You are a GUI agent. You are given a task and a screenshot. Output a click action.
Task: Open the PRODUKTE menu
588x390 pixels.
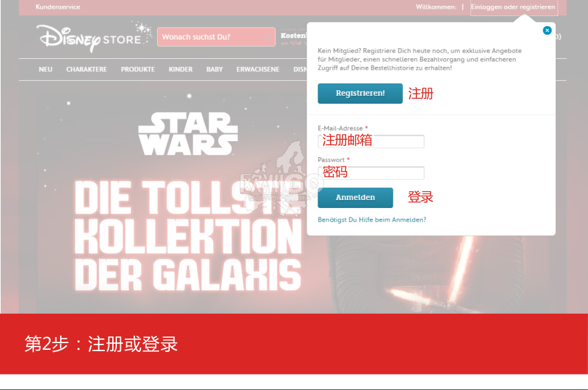pos(138,70)
